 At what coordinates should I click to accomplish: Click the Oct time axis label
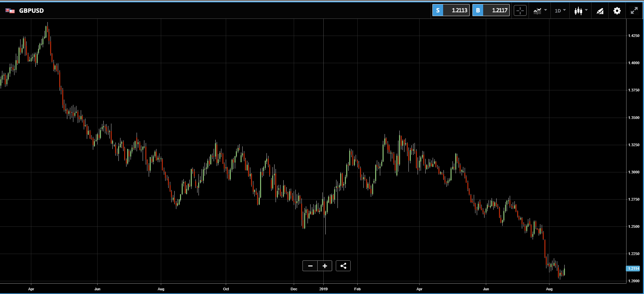click(x=226, y=289)
